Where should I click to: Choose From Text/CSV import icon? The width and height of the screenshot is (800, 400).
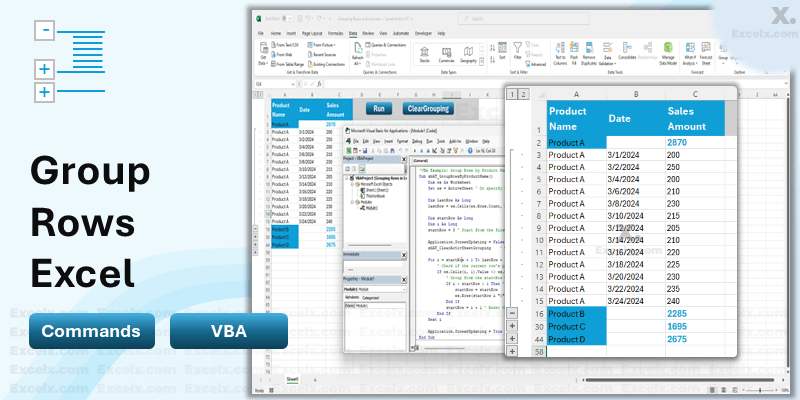pos(273,45)
